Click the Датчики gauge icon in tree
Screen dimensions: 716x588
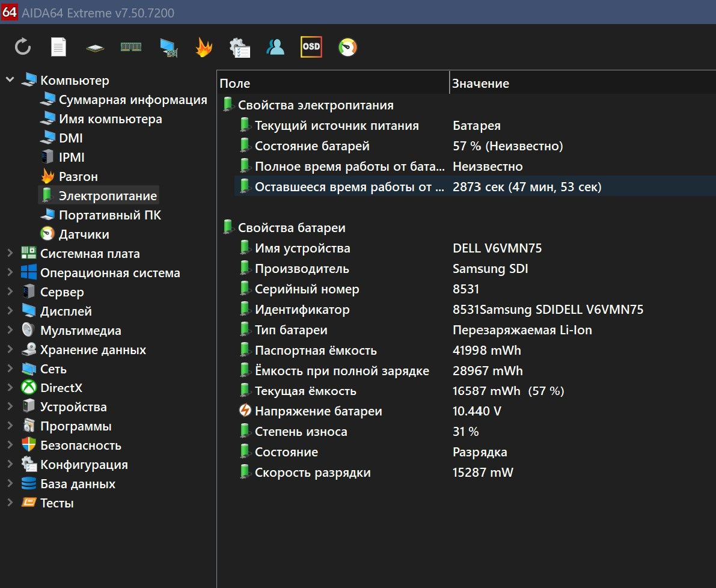[x=47, y=234]
